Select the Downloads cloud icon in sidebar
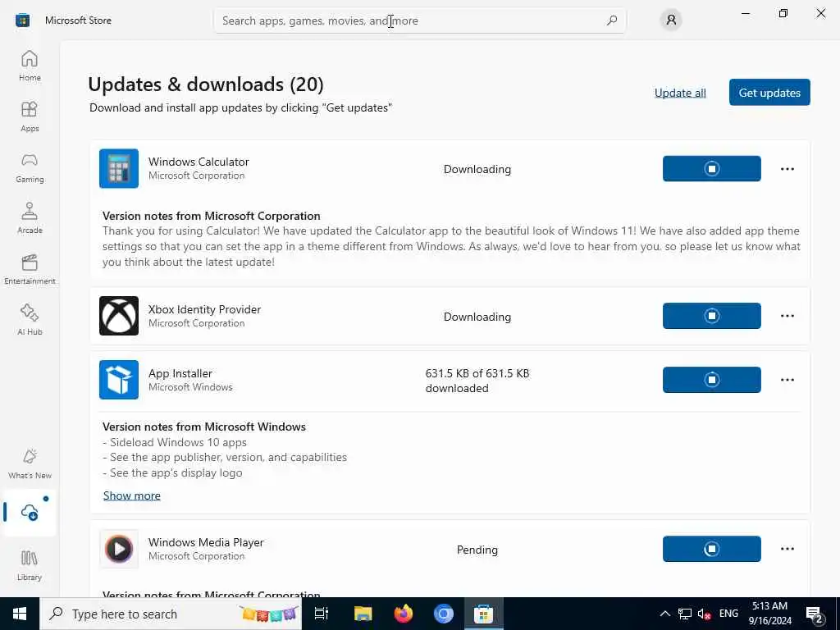The height and width of the screenshot is (630, 840). click(30, 513)
